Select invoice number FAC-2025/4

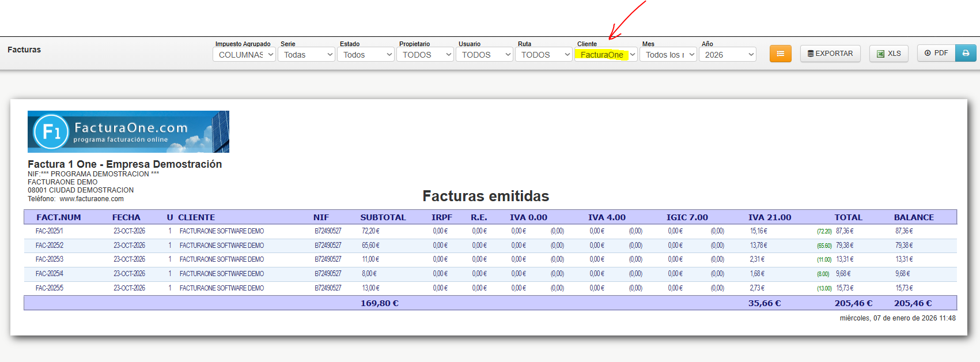point(50,274)
